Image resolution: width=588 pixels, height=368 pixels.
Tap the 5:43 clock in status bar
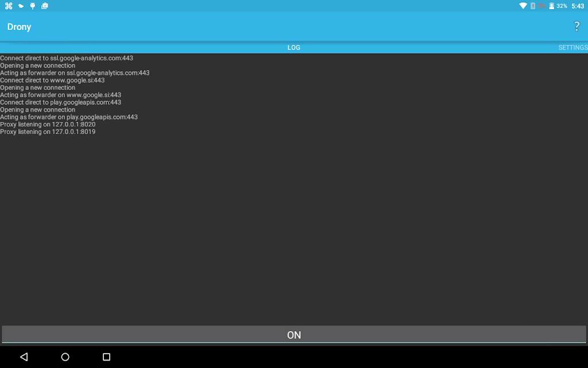(x=578, y=6)
